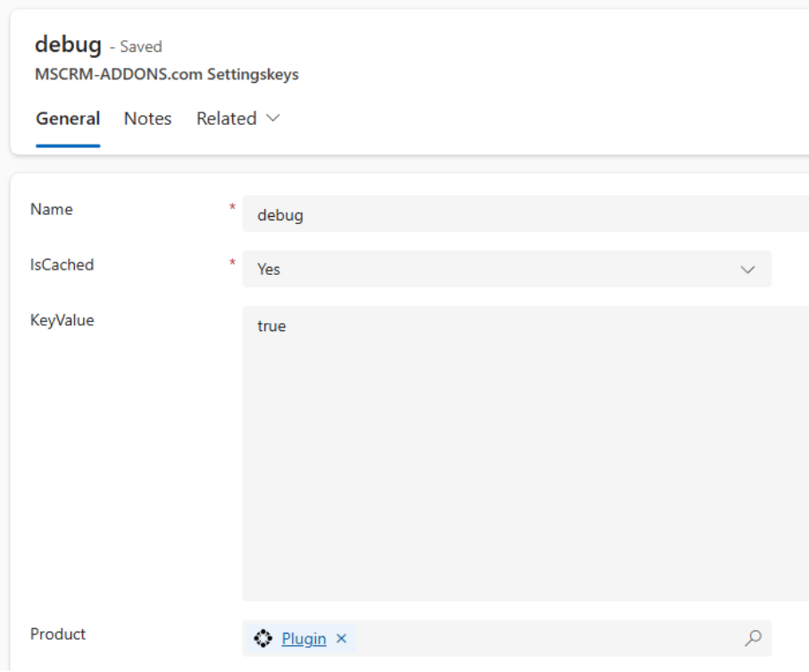Click the Product lookup search icon
This screenshot has width=809, height=672.
[x=753, y=638]
